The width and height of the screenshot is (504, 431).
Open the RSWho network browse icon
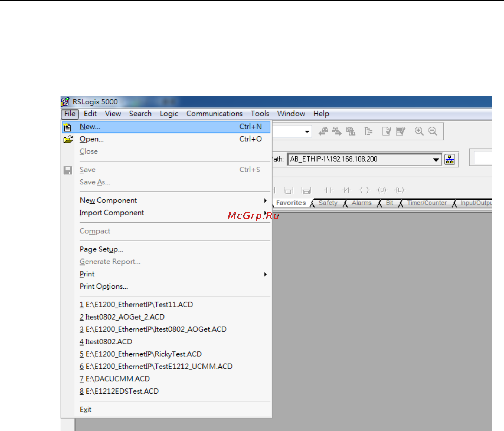tap(450, 160)
